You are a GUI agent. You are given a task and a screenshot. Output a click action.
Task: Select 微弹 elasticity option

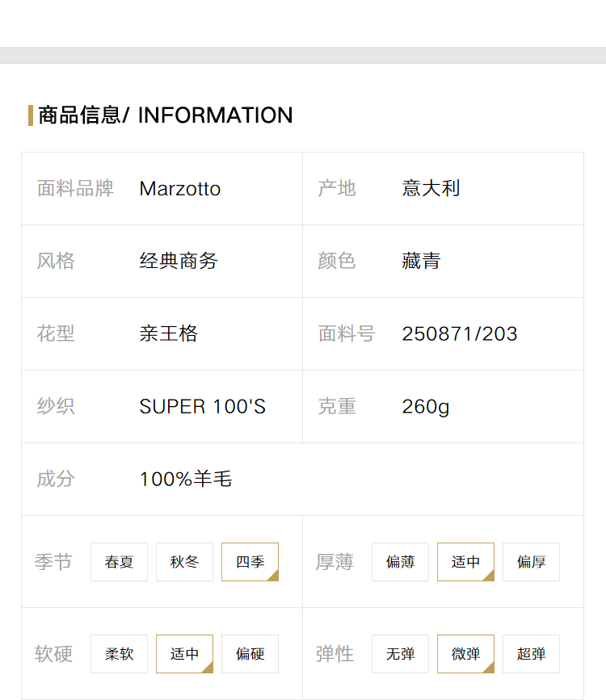pyautogui.click(x=465, y=653)
